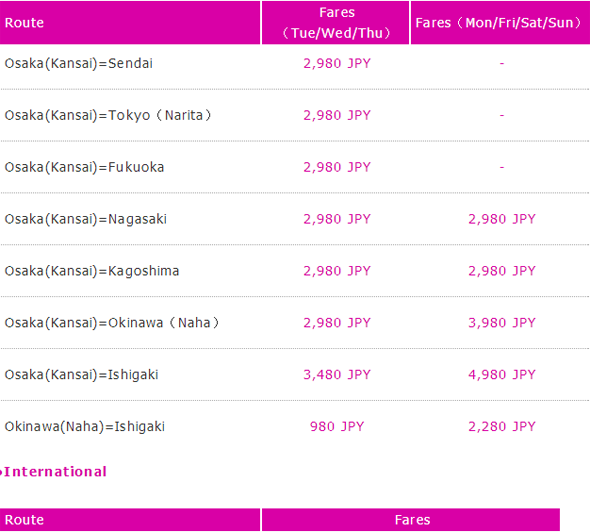This screenshot has width=590, height=532.
Task: Click the Osaka(Kansai)=Sendai route text
Action: coord(79,64)
